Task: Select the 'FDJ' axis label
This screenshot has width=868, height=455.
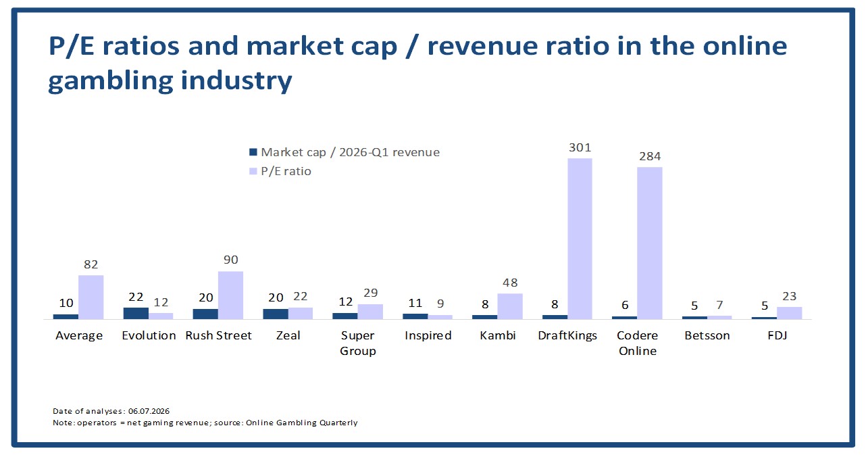Action: pyautogui.click(x=776, y=335)
